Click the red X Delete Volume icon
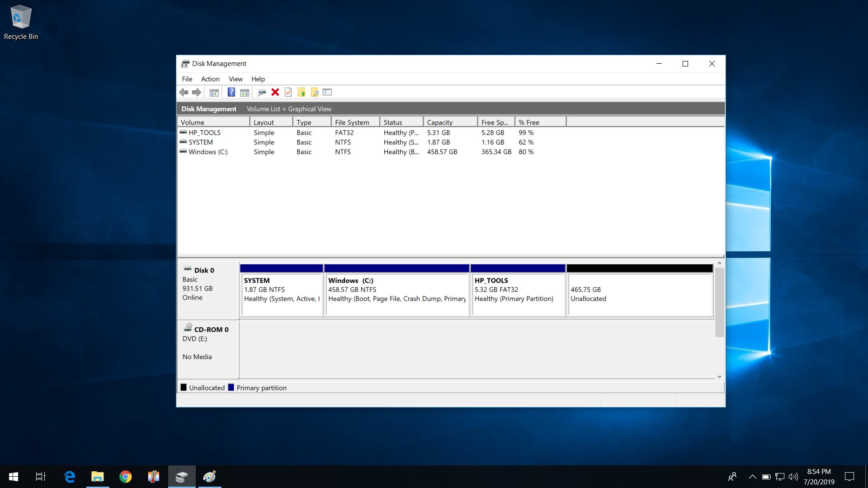This screenshot has height=488, width=868. point(275,92)
